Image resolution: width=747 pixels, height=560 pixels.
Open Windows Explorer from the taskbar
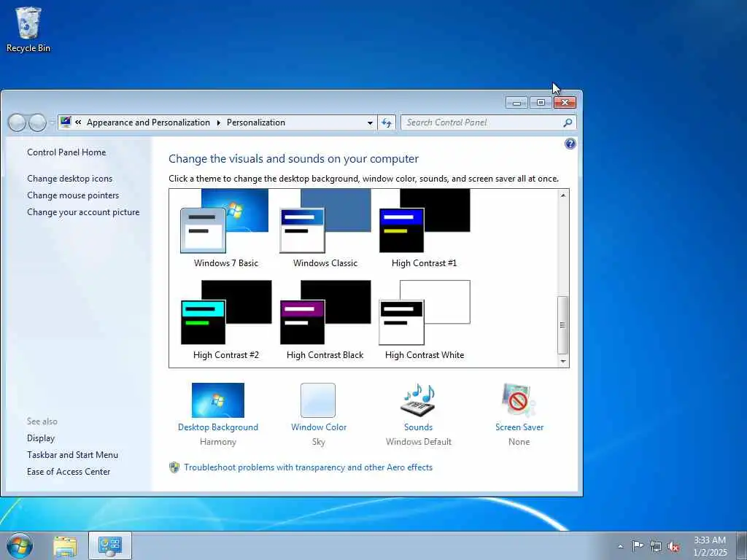[65, 546]
